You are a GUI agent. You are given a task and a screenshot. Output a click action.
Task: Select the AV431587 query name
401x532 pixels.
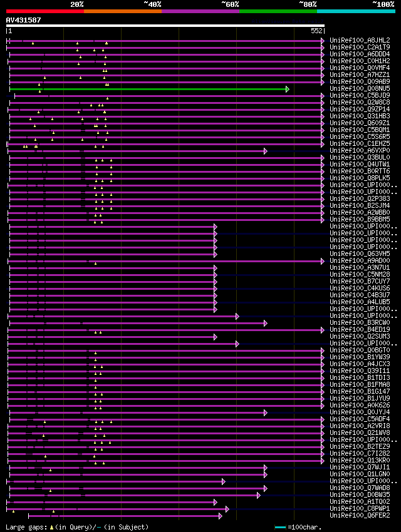[23, 20]
